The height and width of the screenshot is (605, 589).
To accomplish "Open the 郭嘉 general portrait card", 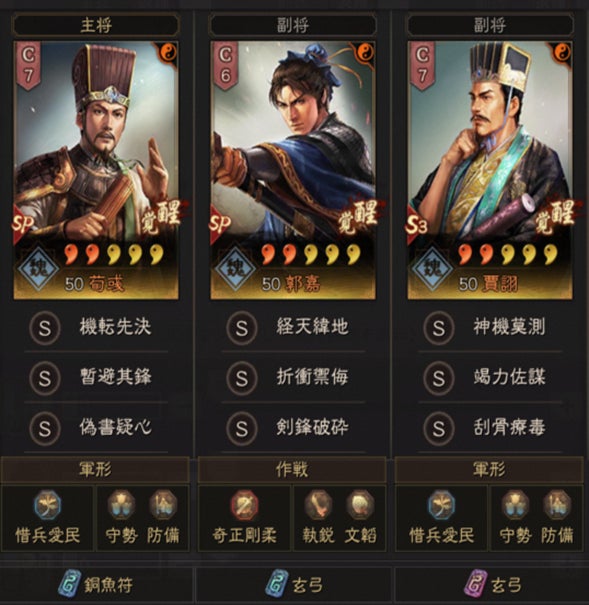I will (293, 170).
